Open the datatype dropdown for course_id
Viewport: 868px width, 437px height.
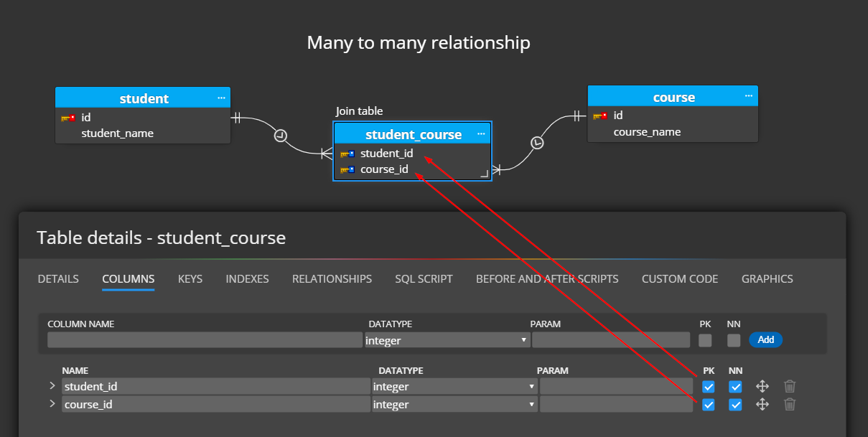tap(532, 404)
